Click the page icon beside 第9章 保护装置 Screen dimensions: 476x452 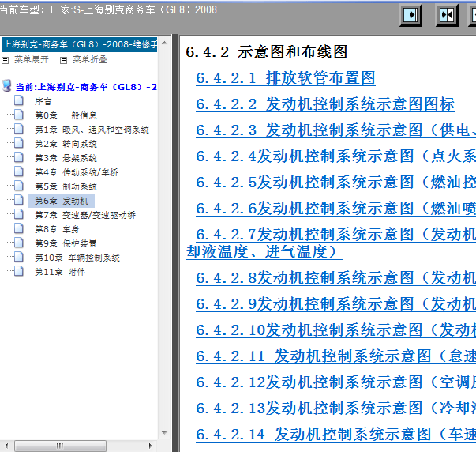[19, 243]
